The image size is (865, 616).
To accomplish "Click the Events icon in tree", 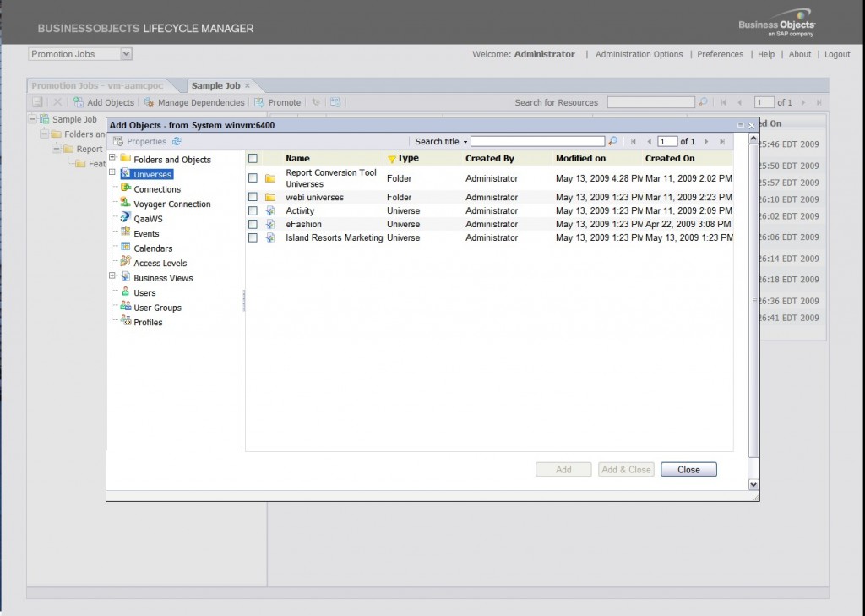I will tap(125, 233).
